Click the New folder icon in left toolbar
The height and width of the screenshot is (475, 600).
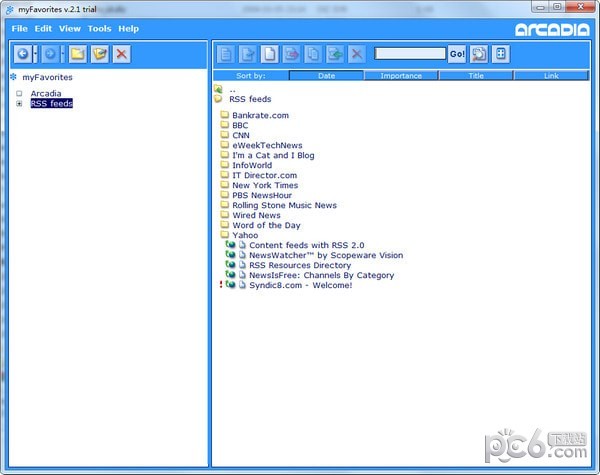click(x=78, y=54)
